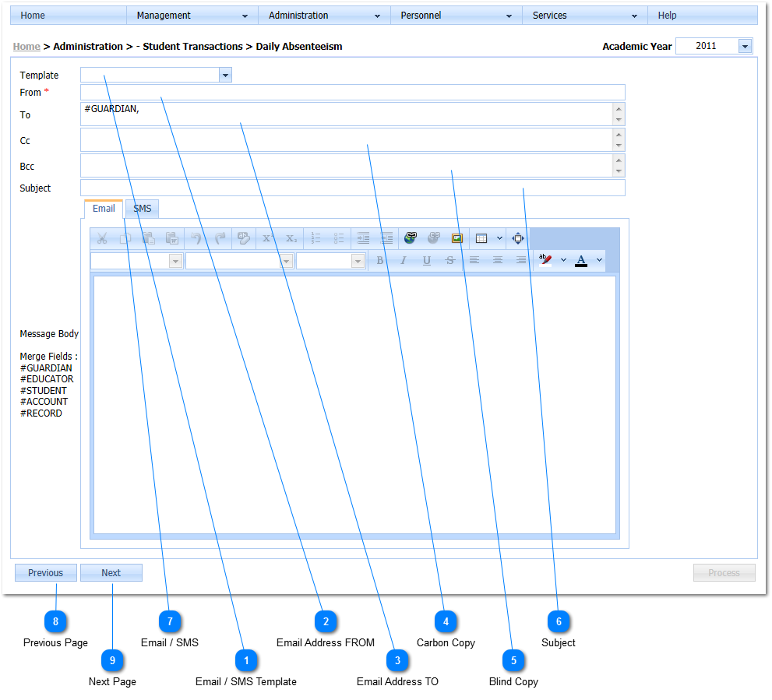This screenshot has width=772, height=700.
Task: Open the Management menu
Action: tap(192, 16)
